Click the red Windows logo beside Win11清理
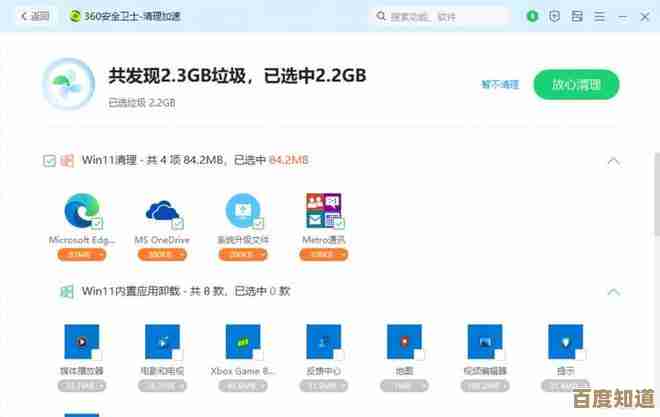This screenshot has width=660, height=417. coord(67,161)
